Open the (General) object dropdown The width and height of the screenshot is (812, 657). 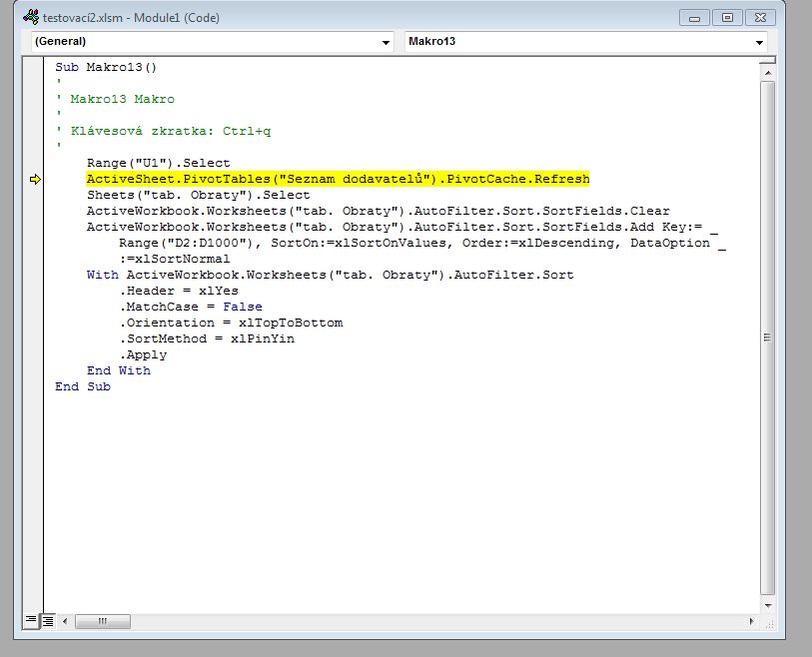[387, 42]
